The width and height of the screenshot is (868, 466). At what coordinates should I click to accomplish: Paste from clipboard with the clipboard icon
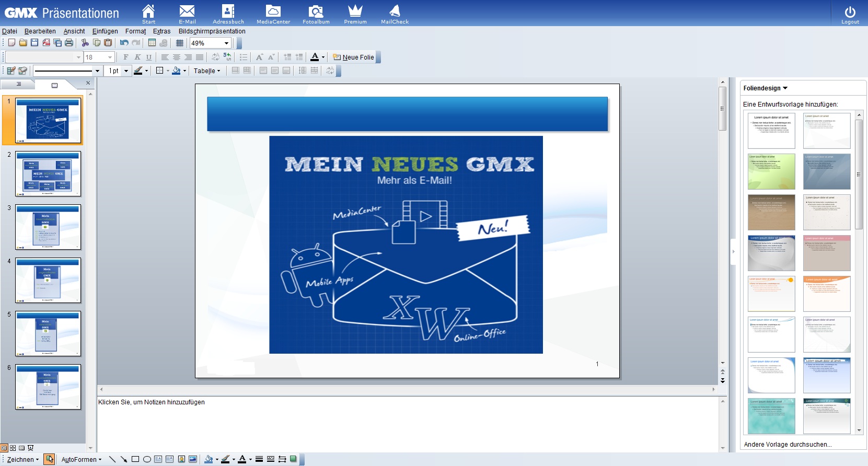[x=108, y=43]
